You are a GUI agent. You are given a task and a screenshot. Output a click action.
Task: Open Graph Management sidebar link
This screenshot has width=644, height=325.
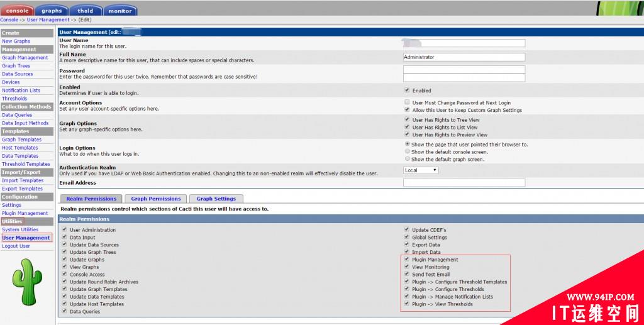25,57
